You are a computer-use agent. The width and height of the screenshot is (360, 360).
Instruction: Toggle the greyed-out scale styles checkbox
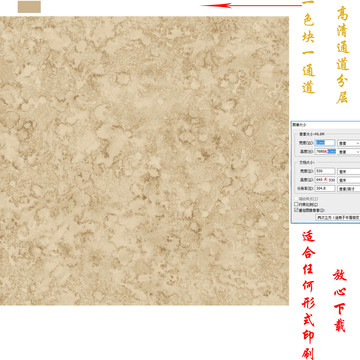point(296,199)
